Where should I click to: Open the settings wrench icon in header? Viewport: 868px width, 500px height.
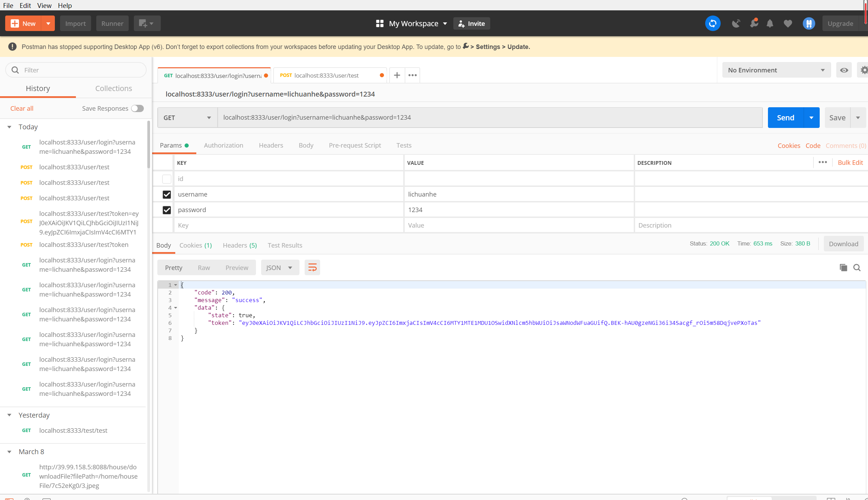pyautogui.click(x=754, y=23)
